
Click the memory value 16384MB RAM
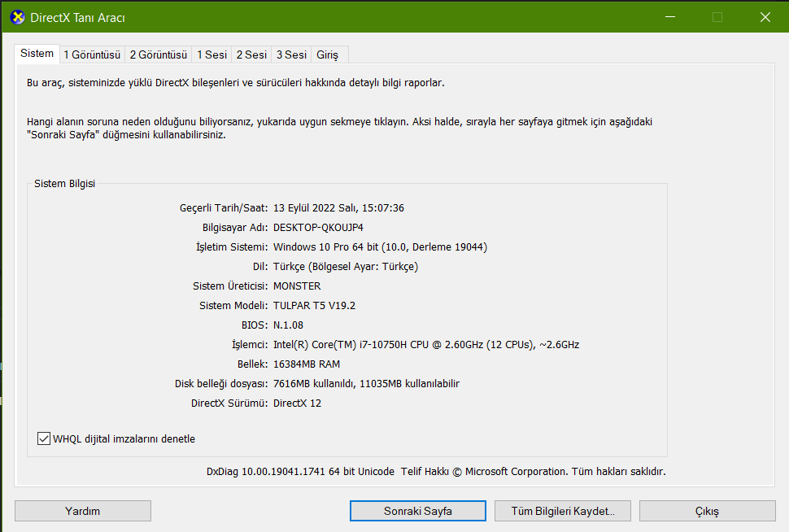307,364
